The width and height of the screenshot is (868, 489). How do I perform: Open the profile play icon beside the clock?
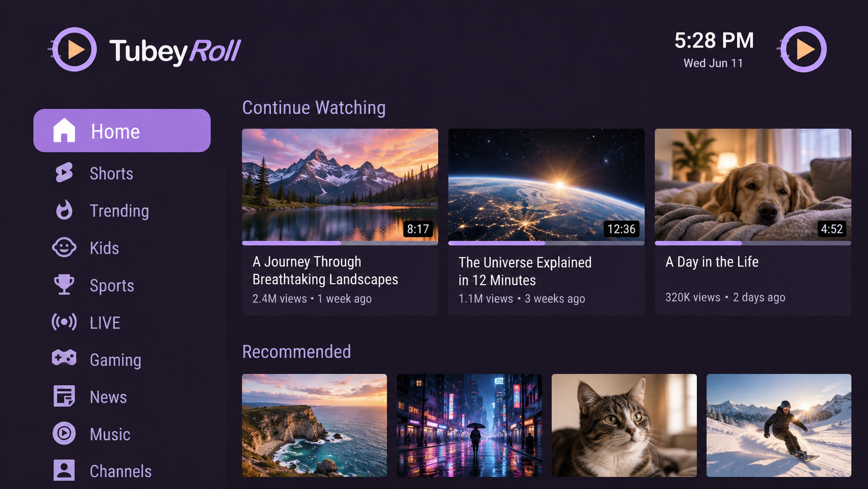803,49
